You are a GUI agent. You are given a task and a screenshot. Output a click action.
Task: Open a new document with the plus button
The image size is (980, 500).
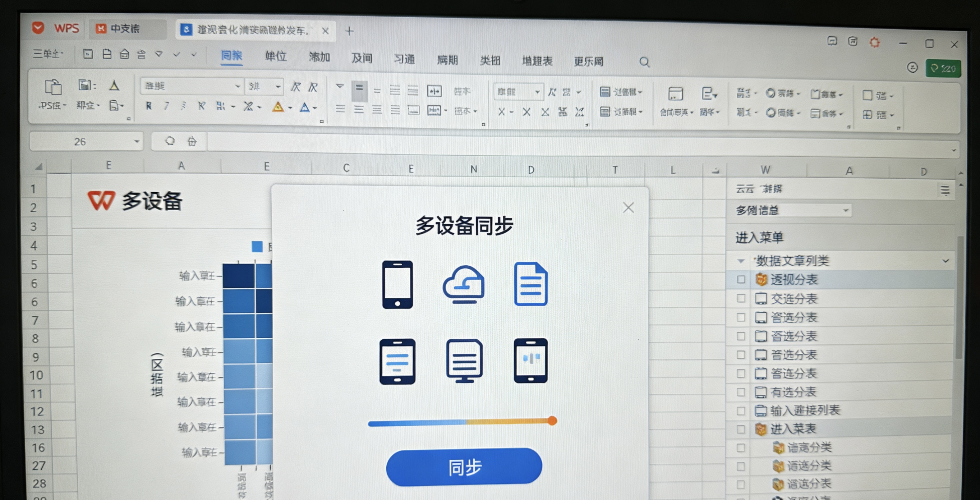[349, 31]
